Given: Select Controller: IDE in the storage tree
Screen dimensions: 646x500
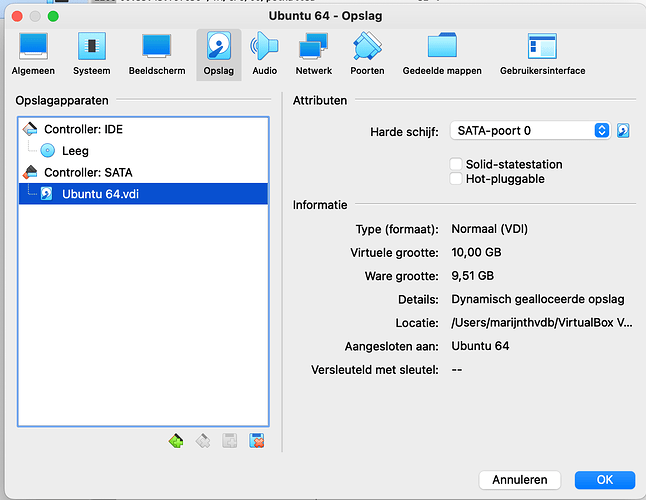Looking at the screenshot, I should click(x=83, y=130).
